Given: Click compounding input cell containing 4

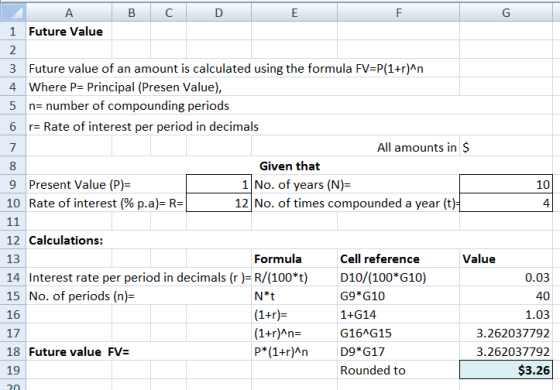Looking at the screenshot, I should click(506, 203).
